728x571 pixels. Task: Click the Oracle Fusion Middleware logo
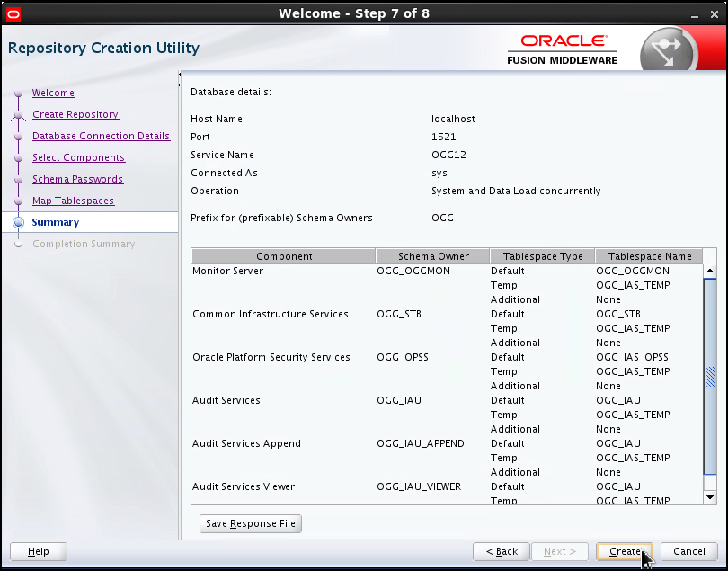pos(562,46)
